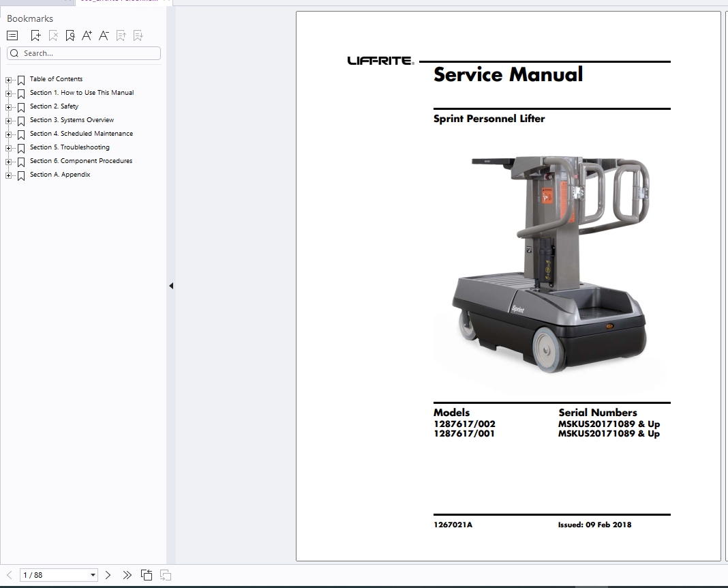
Task: Click the A+ increase font size icon
Action: (87, 35)
